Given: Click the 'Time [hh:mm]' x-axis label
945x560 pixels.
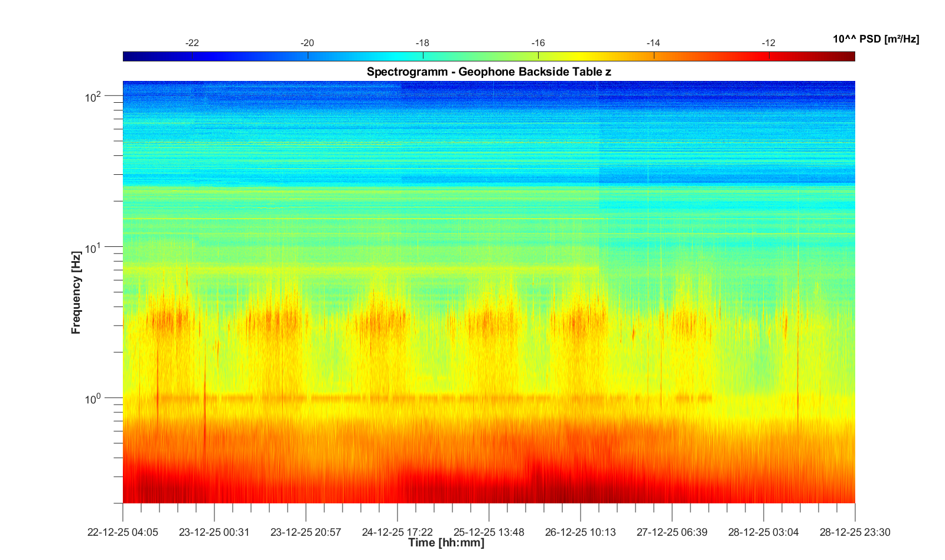Looking at the screenshot, I should [x=446, y=543].
